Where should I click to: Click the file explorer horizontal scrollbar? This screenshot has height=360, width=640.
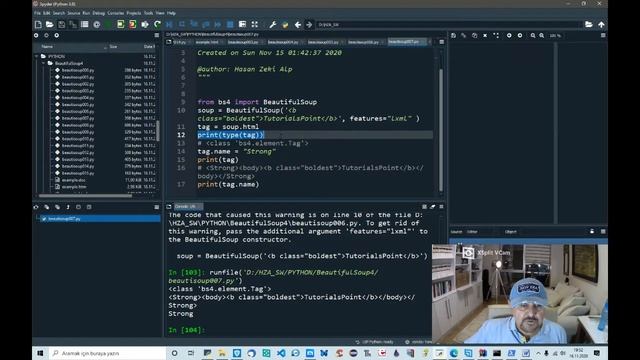pos(86,196)
